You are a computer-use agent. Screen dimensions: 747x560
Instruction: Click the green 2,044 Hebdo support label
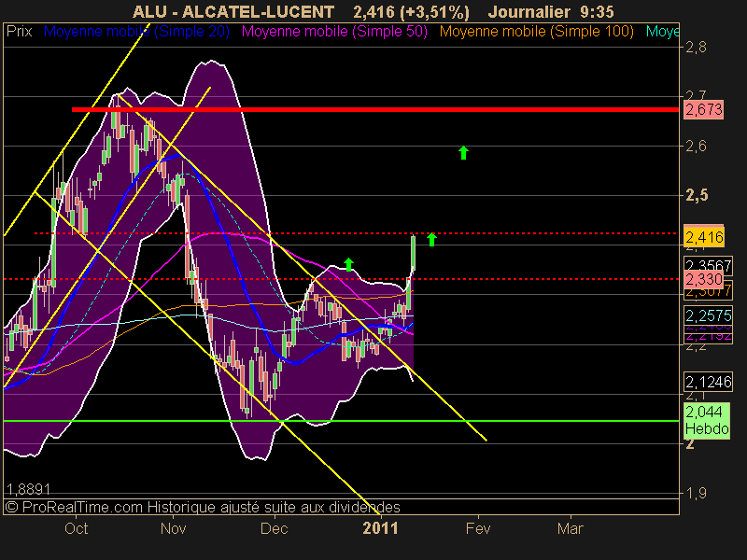coord(707,421)
